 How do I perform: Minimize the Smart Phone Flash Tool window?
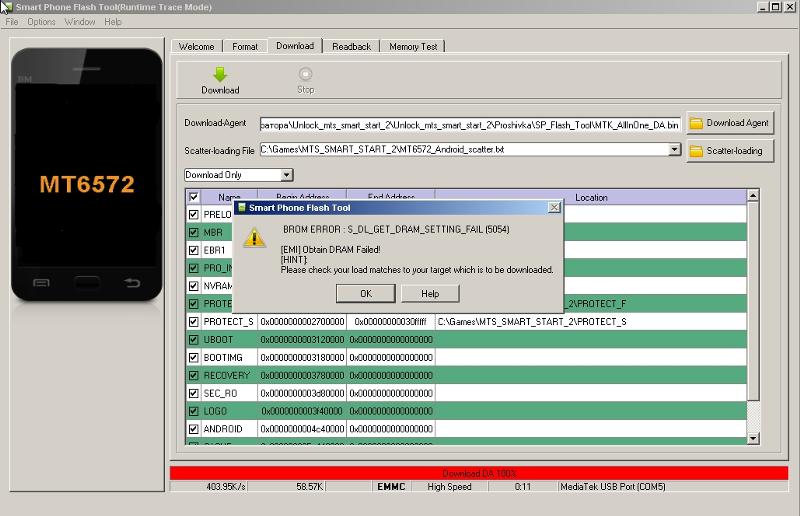click(x=763, y=7)
